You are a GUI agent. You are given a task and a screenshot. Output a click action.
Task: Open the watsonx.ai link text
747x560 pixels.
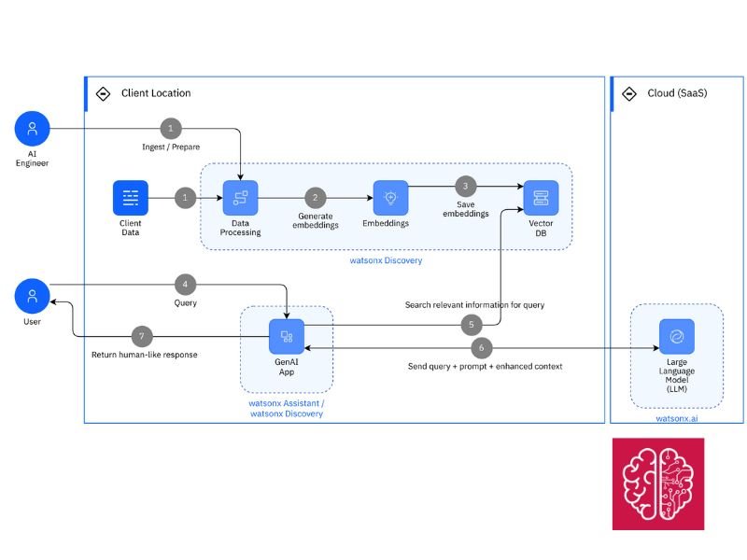tap(676, 418)
